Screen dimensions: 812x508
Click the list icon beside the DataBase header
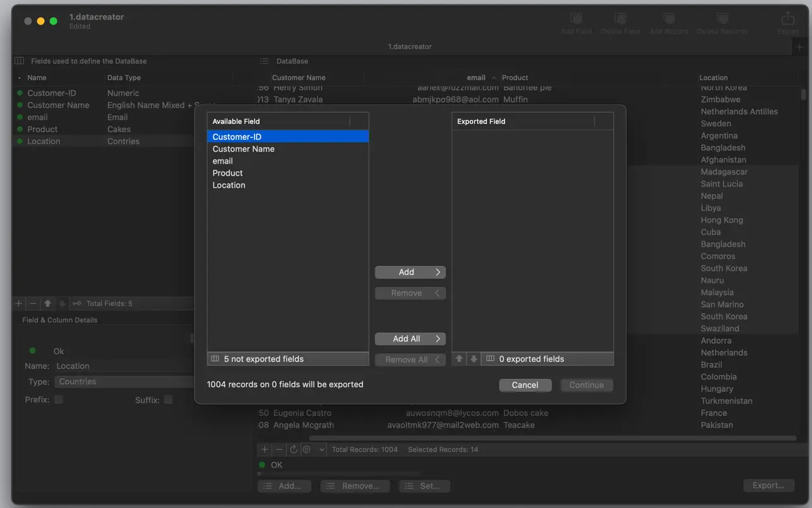click(x=265, y=61)
